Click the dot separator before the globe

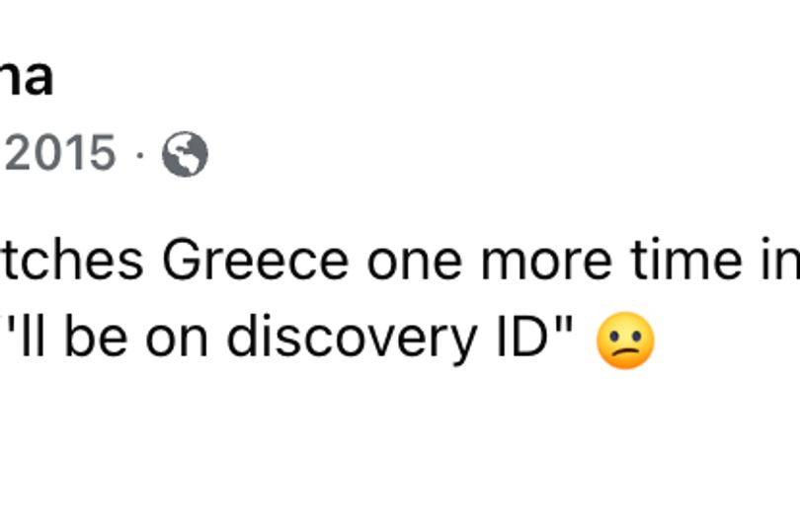tap(139, 154)
